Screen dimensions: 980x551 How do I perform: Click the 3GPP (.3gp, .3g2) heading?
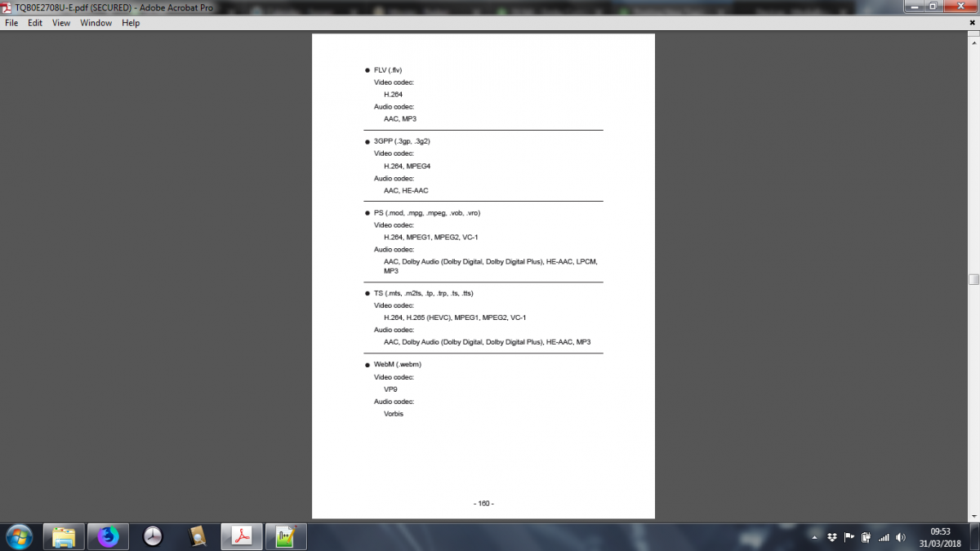click(402, 141)
